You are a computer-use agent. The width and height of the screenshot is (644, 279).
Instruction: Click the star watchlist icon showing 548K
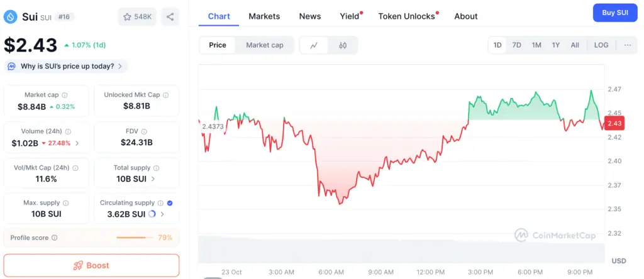128,17
